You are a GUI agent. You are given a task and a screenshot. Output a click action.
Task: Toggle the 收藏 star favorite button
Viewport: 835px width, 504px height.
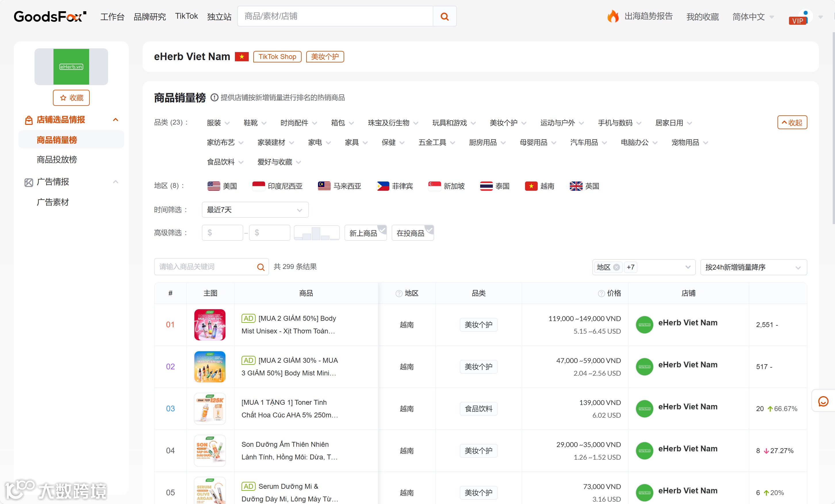click(x=71, y=98)
